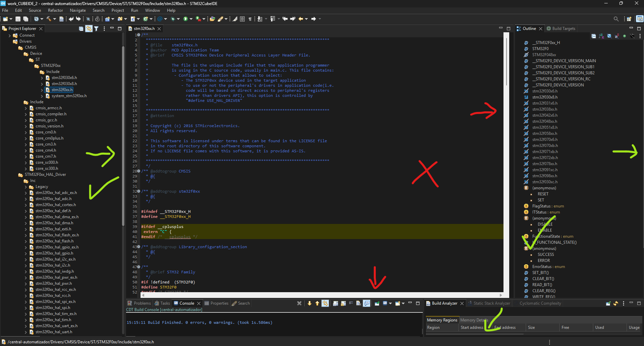Open a new C/C++ Project wizard icon

tap(107, 19)
